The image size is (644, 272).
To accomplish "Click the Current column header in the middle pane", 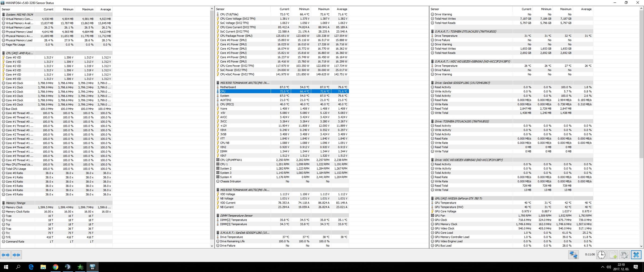I will pyautogui.click(x=280, y=9).
